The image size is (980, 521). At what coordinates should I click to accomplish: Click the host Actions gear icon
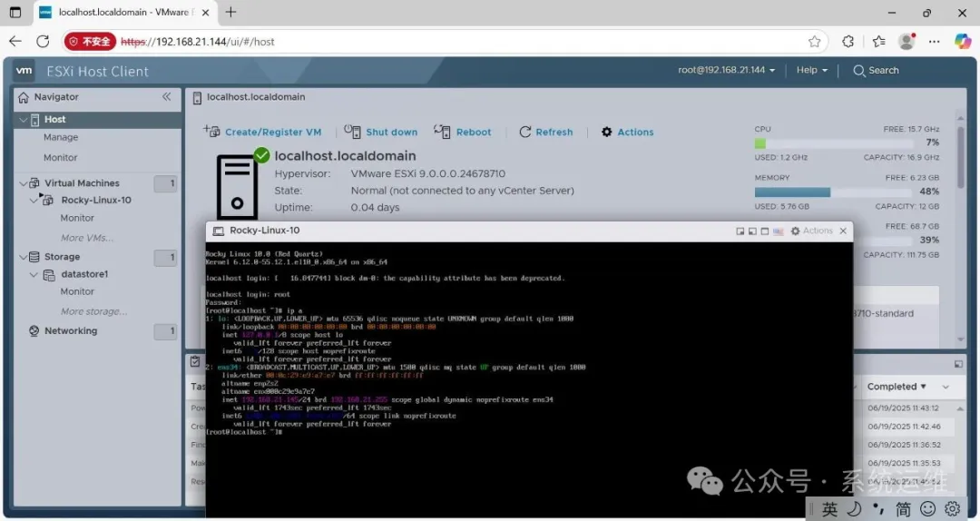(x=606, y=132)
